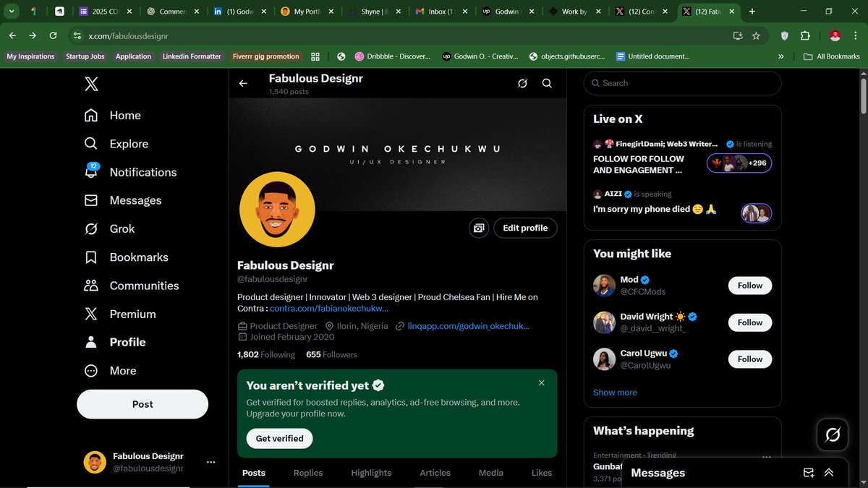Open Communities from the sidebar

[x=131, y=286]
